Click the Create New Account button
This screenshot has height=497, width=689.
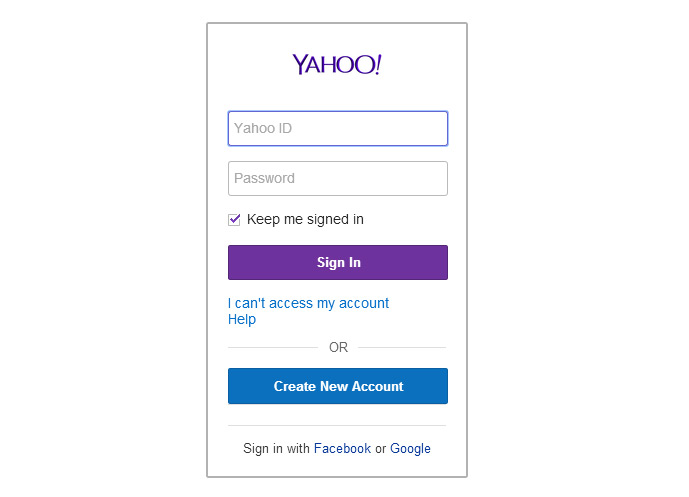pos(337,386)
